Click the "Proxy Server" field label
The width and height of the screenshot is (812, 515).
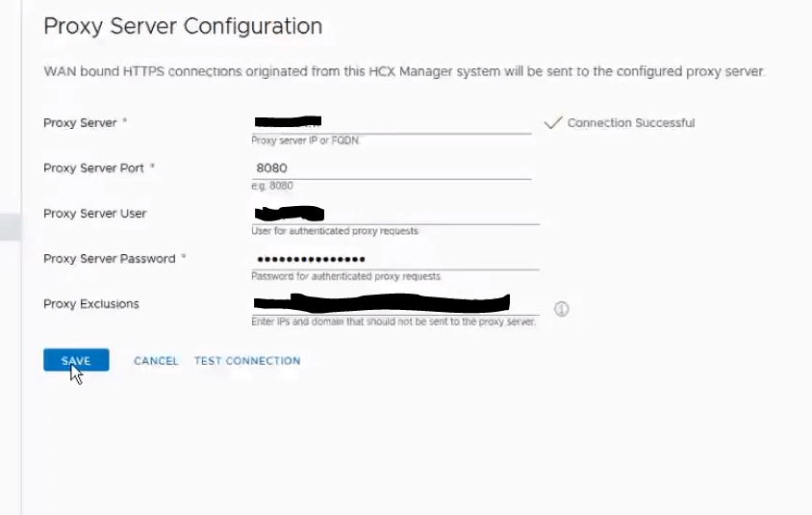[80, 123]
